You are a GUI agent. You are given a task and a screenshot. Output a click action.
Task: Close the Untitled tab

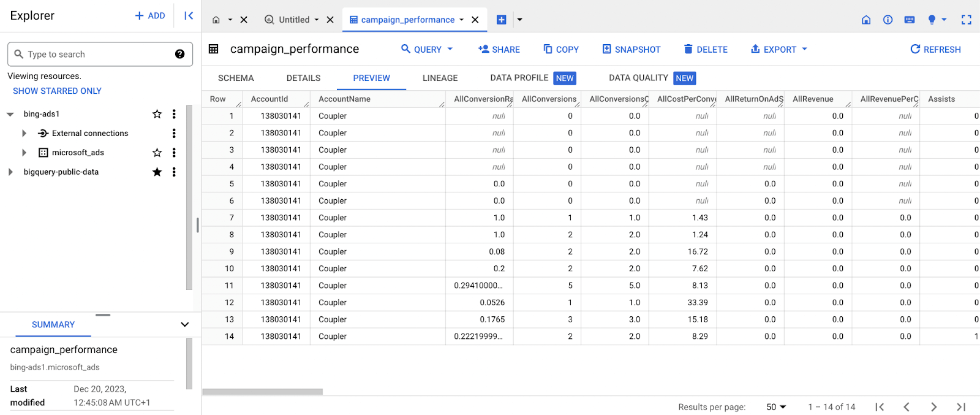point(330,20)
